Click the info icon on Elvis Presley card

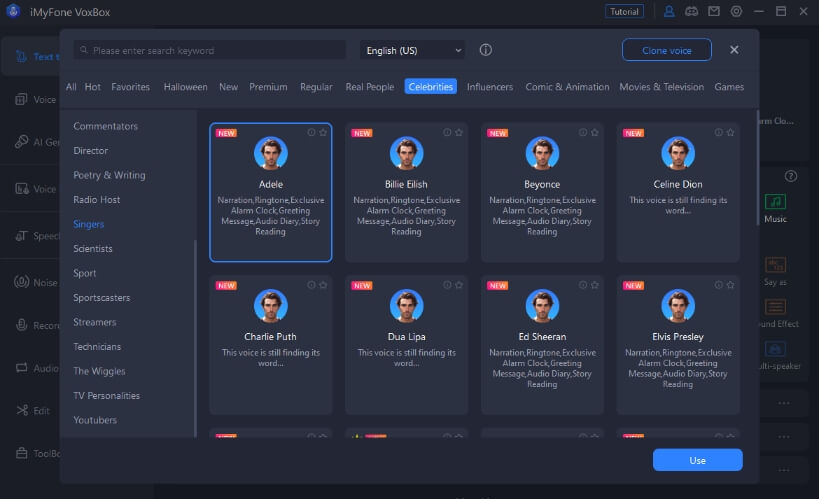(719, 285)
